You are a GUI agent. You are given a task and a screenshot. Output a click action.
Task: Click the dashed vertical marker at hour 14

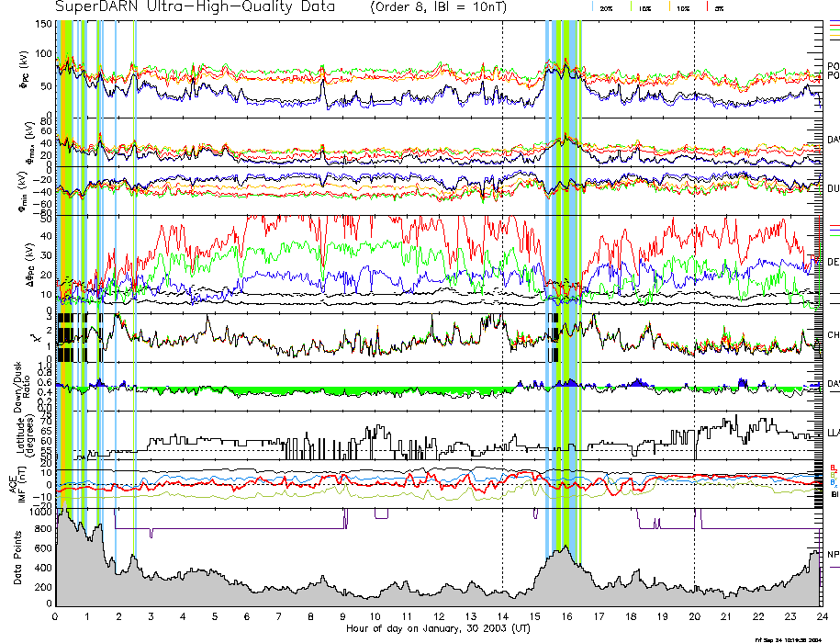tap(502, 313)
